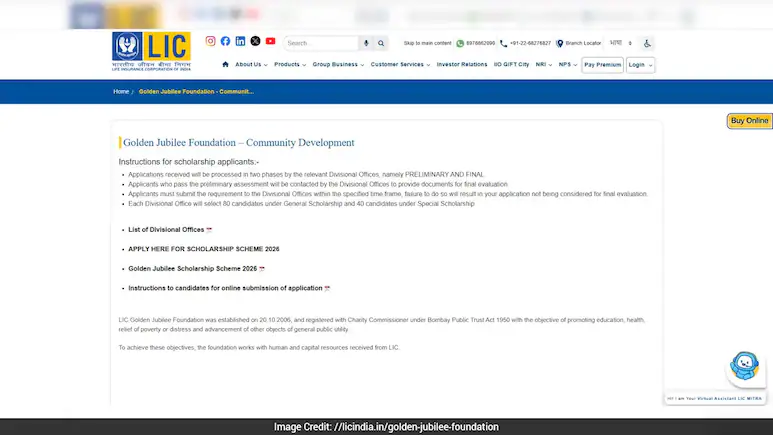Click the Branch Locator link
The width and height of the screenshot is (773, 435).
point(583,43)
